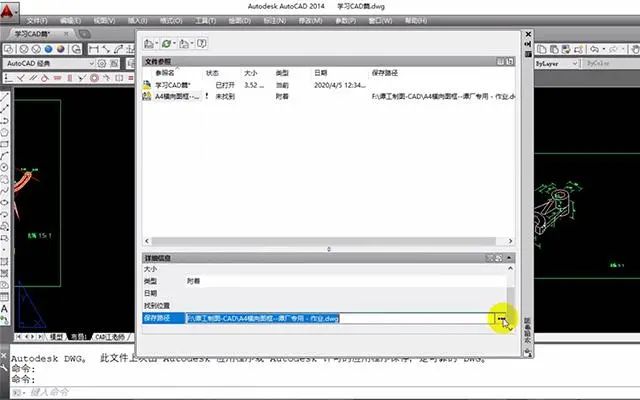Open the 编辑(E) menu
The height and width of the screenshot is (400, 640).
[70, 20]
